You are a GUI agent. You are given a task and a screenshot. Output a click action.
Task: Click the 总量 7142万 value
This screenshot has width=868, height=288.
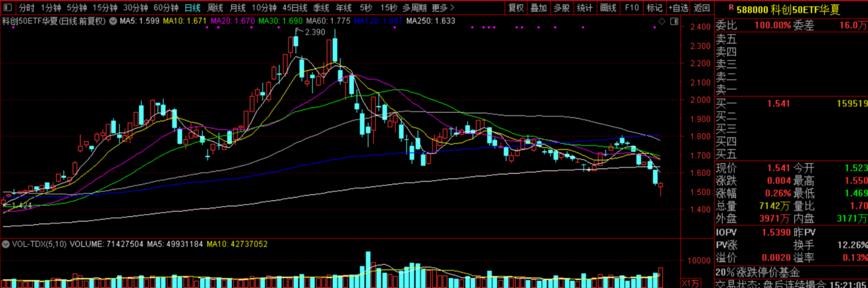point(775,206)
